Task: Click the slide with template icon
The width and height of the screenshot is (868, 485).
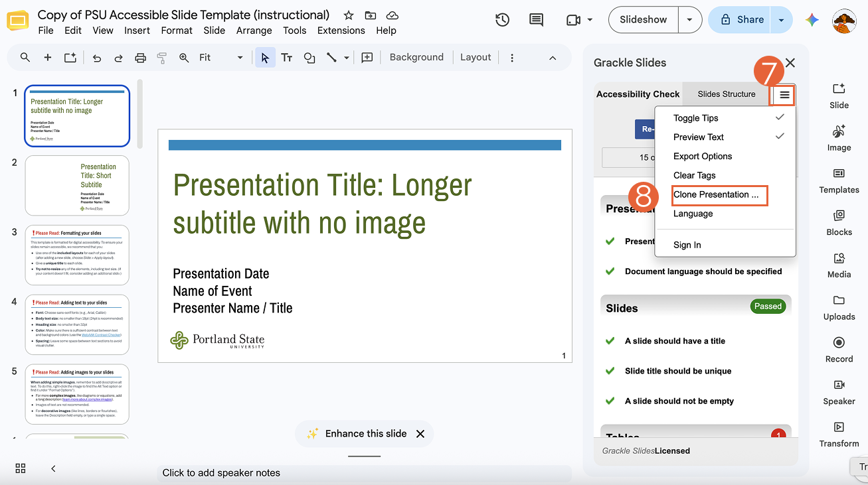Action: pyautogui.click(x=70, y=58)
